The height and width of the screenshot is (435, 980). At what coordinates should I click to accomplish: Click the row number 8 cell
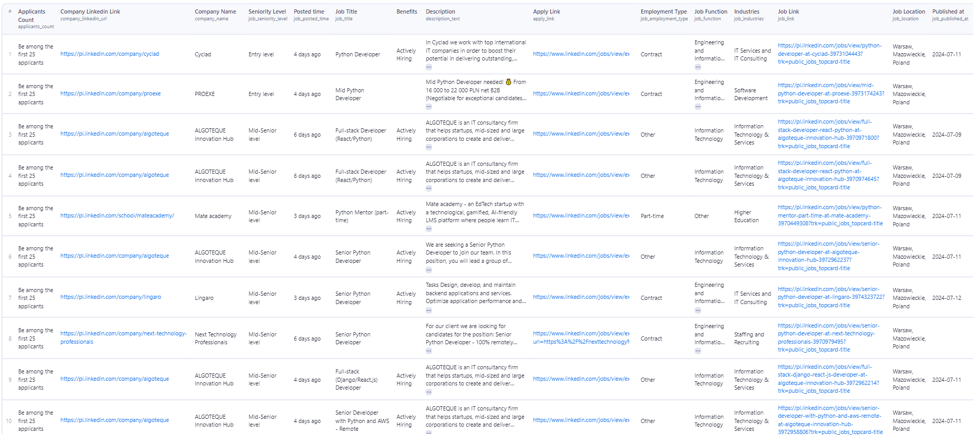(x=10, y=339)
